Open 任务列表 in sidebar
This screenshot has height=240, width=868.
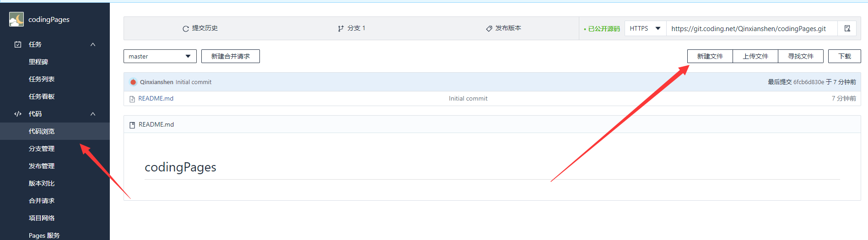(x=42, y=79)
